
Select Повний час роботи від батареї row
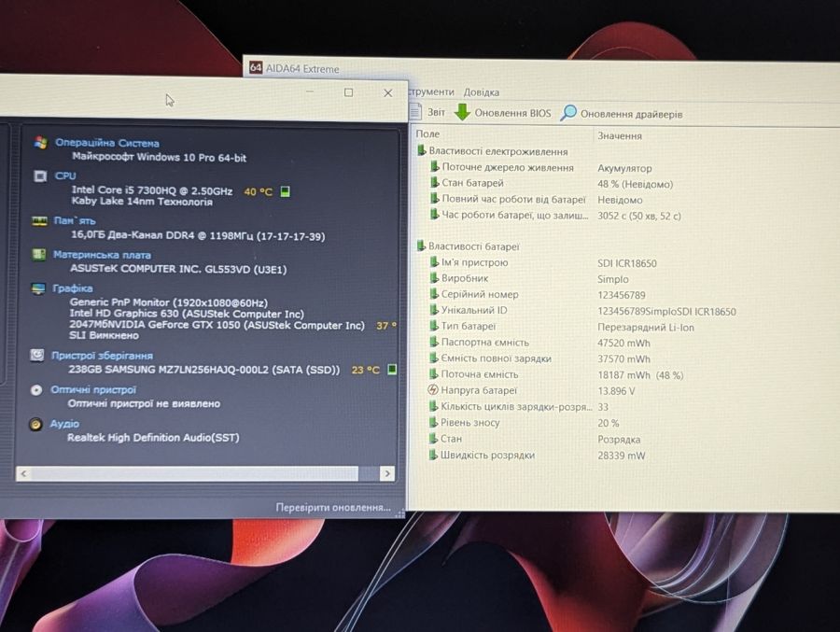(537, 200)
